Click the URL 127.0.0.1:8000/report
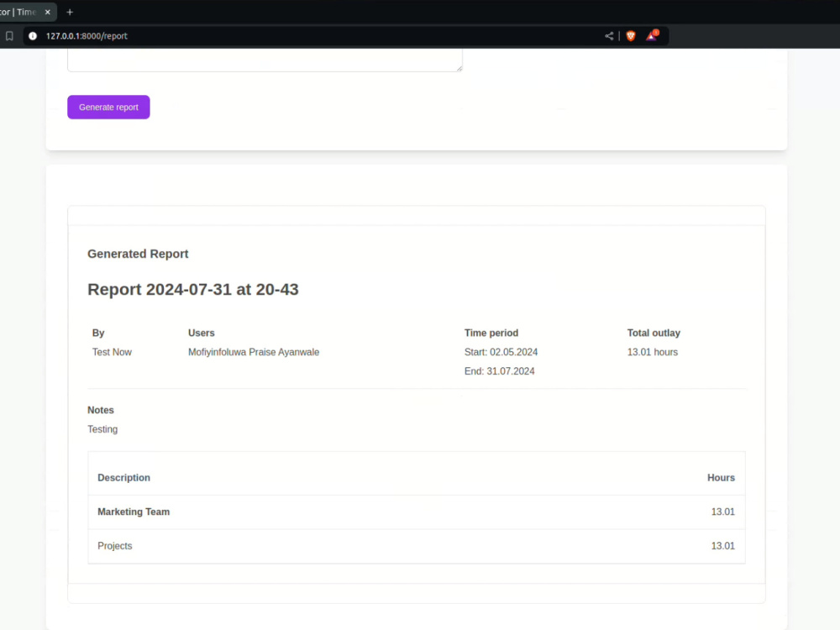Viewport: 840px width, 630px height. point(87,36)
